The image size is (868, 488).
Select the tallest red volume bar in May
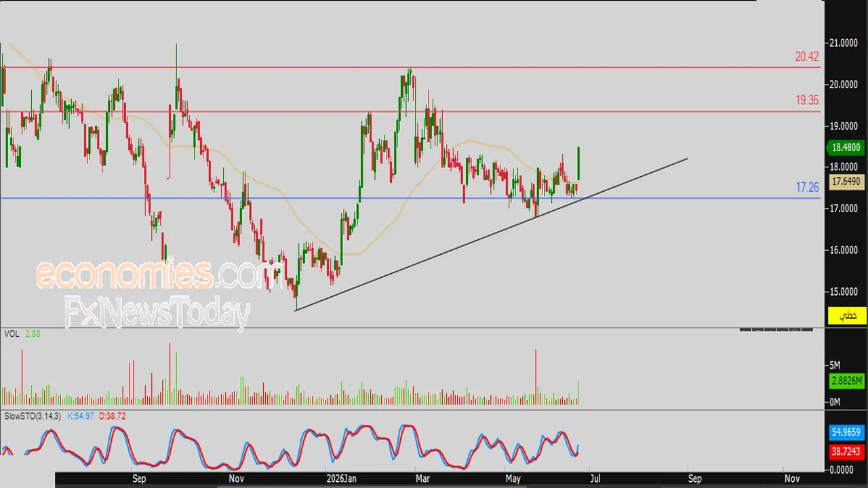click(x=536, y=377)
